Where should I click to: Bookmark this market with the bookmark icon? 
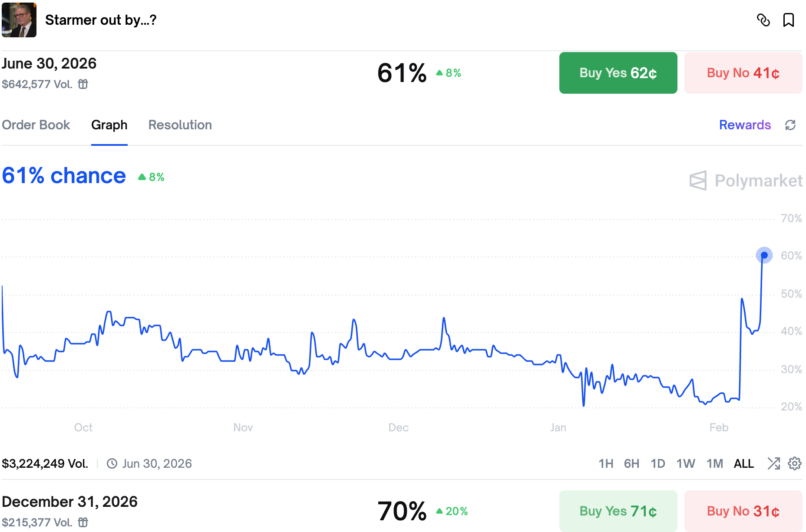tap(788, 20)
